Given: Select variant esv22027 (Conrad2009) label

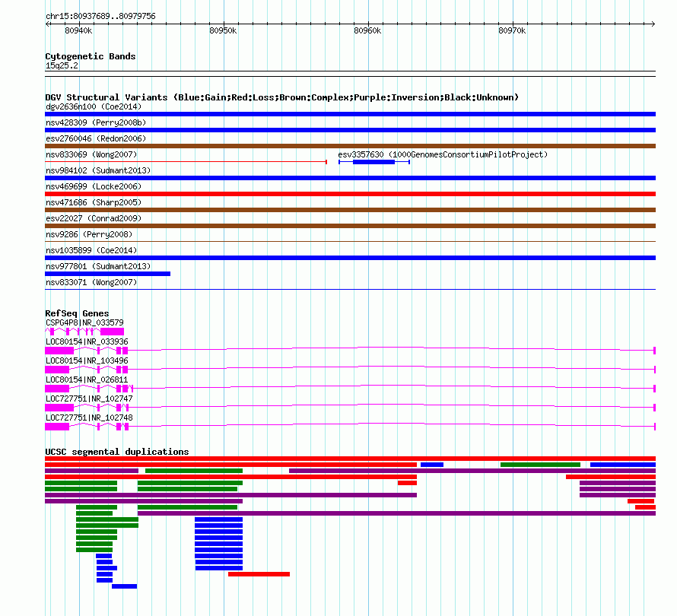Looking at the screenshot, I should [94, 218].
